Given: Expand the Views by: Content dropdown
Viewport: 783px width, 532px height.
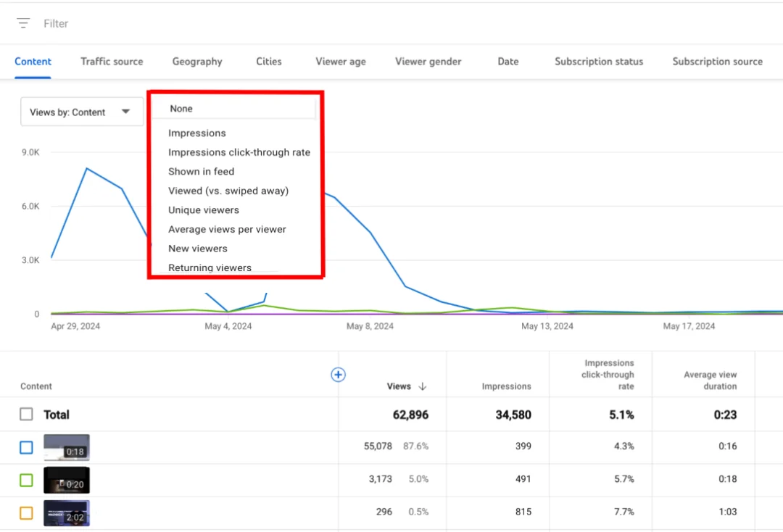Looking at the screenshot, I should tap(82, 112).
